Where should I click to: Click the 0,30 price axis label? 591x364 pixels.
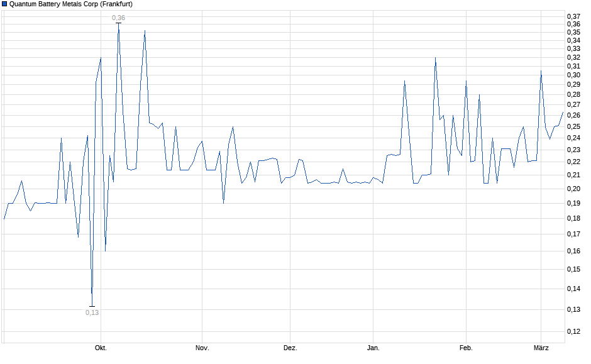coord(573,75)
